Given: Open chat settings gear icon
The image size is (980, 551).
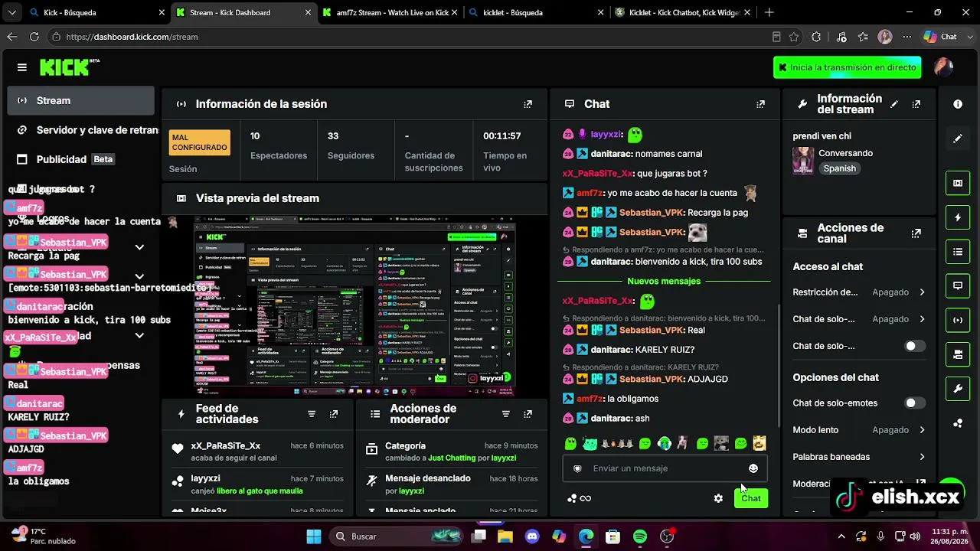Looking at the screenshot, I should coord(718,498).
